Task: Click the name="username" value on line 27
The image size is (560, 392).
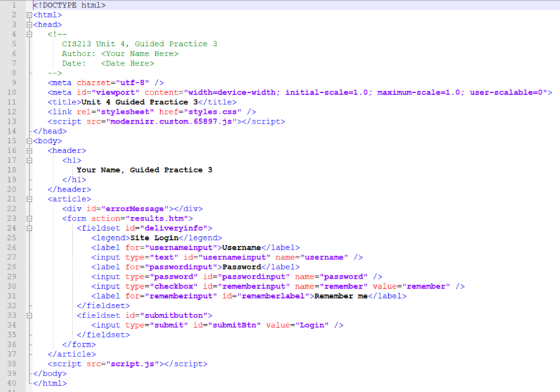Action: pos(324,257)
